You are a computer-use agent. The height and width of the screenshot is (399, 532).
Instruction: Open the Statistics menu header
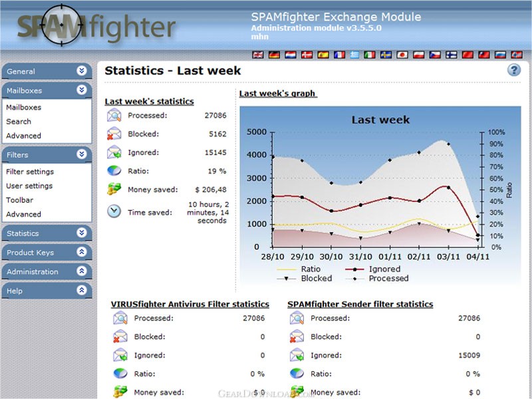[47, 233]
